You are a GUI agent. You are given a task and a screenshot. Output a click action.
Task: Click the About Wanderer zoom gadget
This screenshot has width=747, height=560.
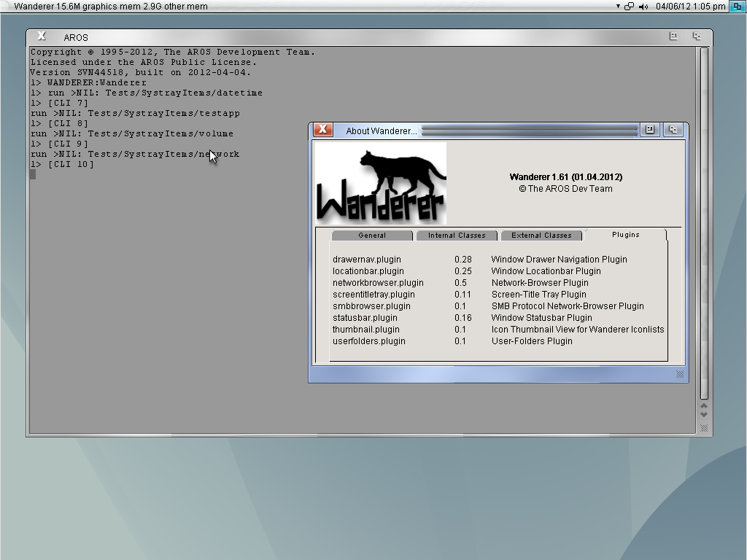tap(650, 130)
